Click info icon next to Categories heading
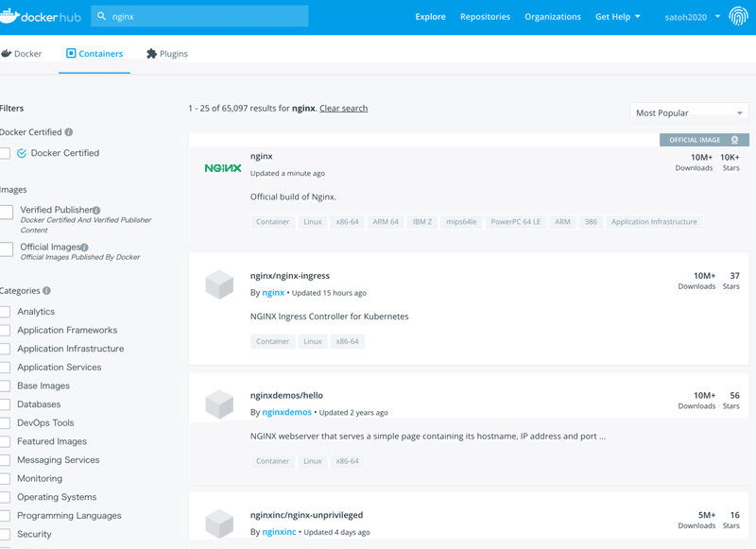The width and height of the screenshot is (756, 549). tap(46, 291)
